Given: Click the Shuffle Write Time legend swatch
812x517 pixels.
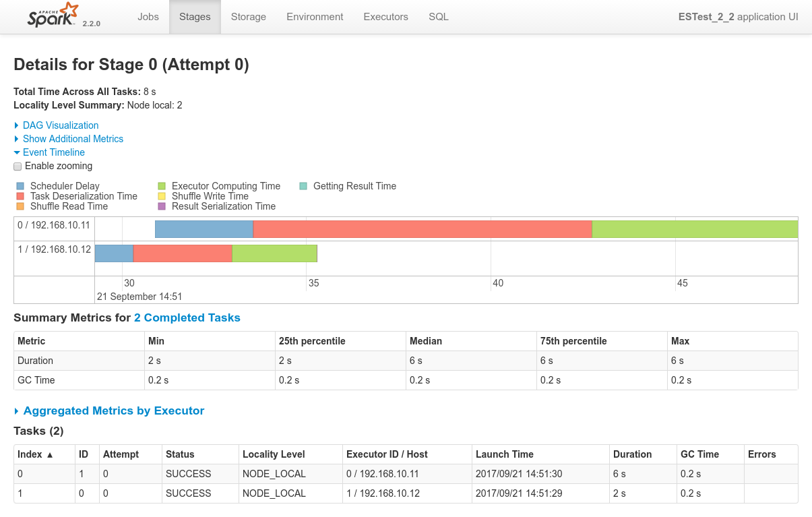Looking at the screenshot, I should pyautogui.click(x=162, y=196).
